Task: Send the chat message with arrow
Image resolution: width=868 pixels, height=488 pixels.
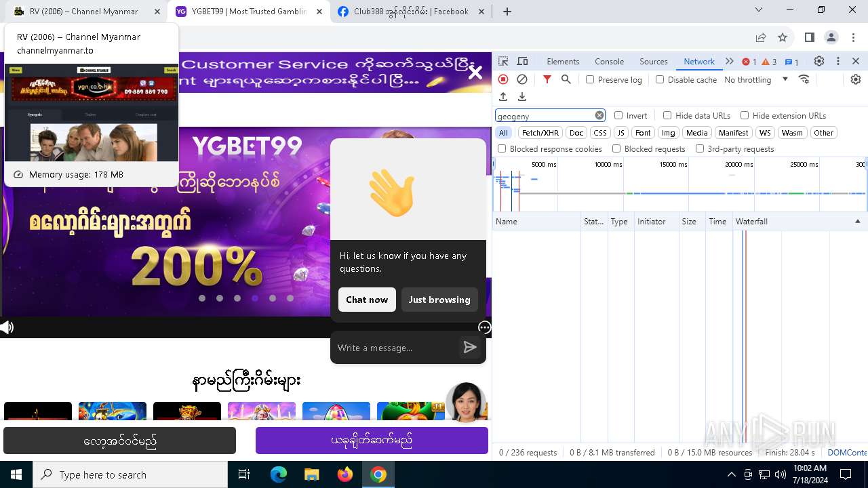Action: [x=470, y=348]
